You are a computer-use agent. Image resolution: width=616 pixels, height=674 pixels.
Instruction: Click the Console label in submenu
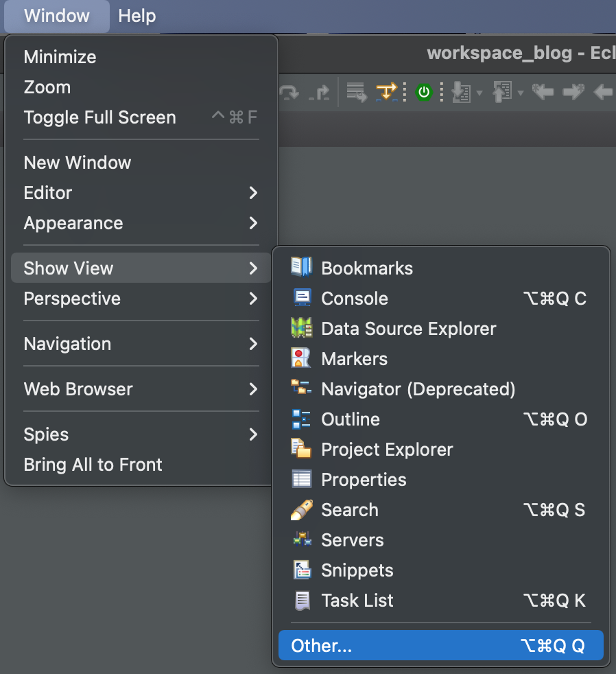pyautogui.click(x=355, y=299)
